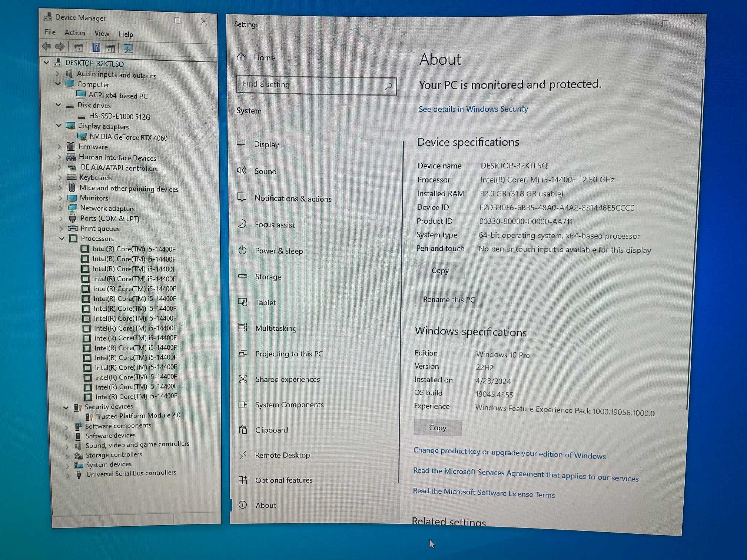Expand the Print queues category
This screenshot has width=747, height=560.
tap(61, 229)
